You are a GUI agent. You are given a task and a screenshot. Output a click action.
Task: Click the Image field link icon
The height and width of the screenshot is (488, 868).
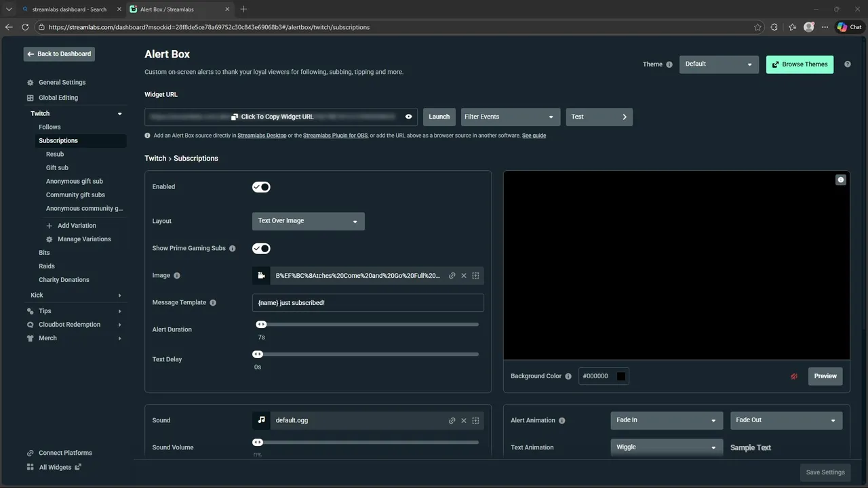click(x=452, y=276)
